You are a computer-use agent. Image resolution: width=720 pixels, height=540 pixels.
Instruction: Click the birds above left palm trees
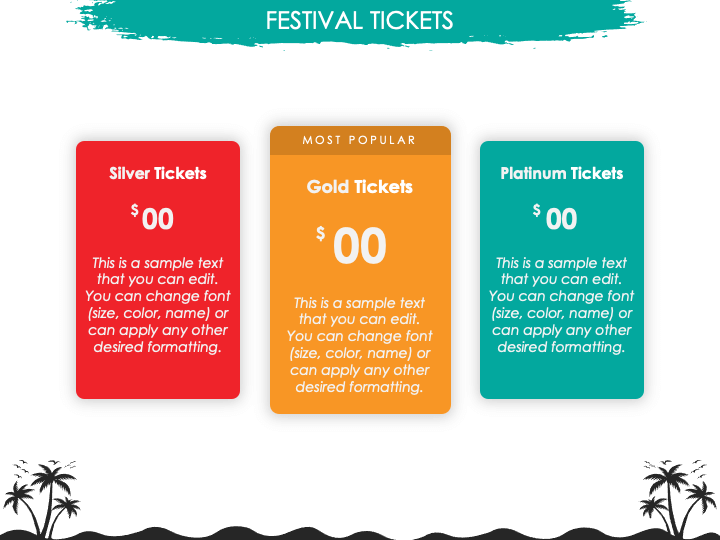coord(44,466)
